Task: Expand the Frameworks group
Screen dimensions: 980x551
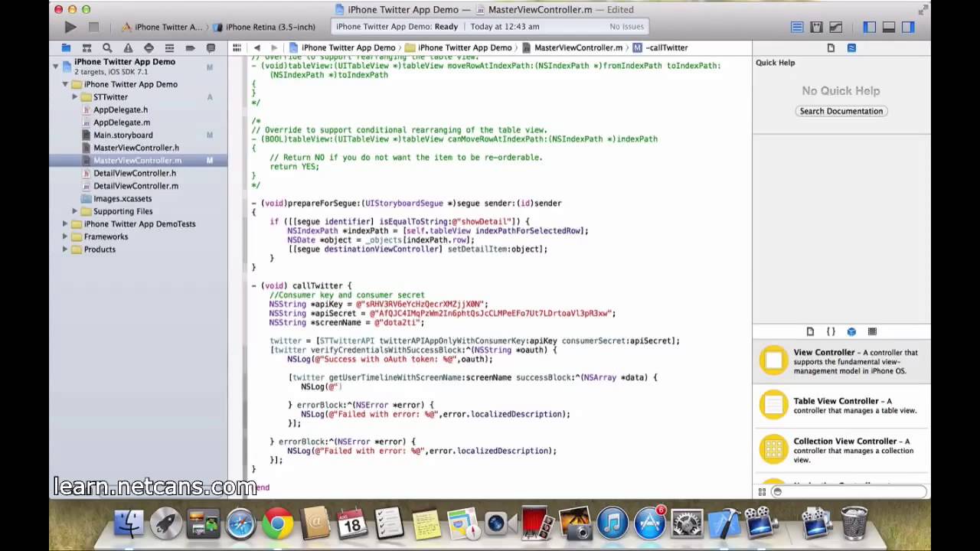Action: coord(65,236)
